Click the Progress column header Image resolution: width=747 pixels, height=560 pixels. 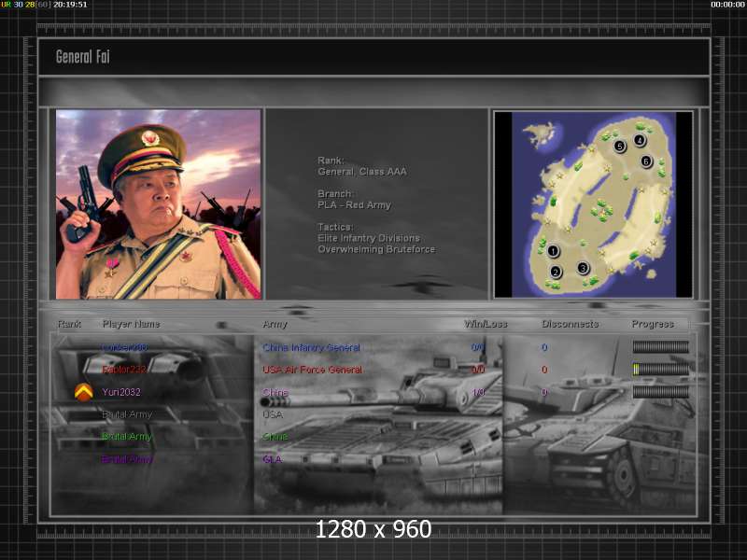tap(652, 324)
